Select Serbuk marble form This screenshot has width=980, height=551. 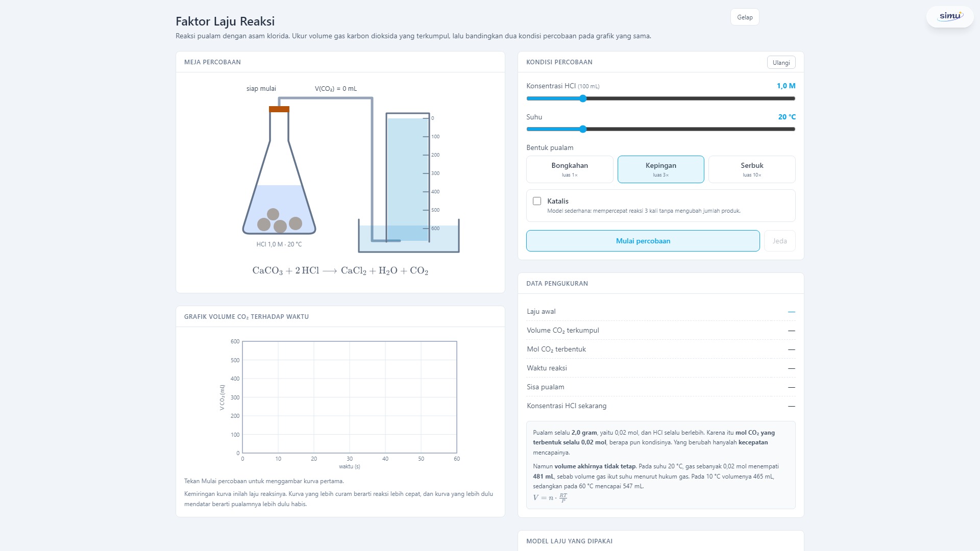[x=752, y=169]
